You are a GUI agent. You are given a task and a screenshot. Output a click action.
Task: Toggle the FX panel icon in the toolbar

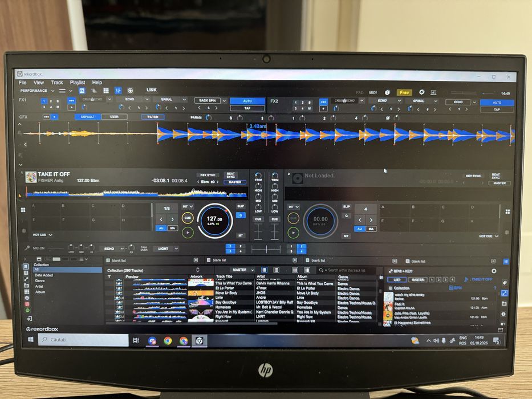point(82,91)
